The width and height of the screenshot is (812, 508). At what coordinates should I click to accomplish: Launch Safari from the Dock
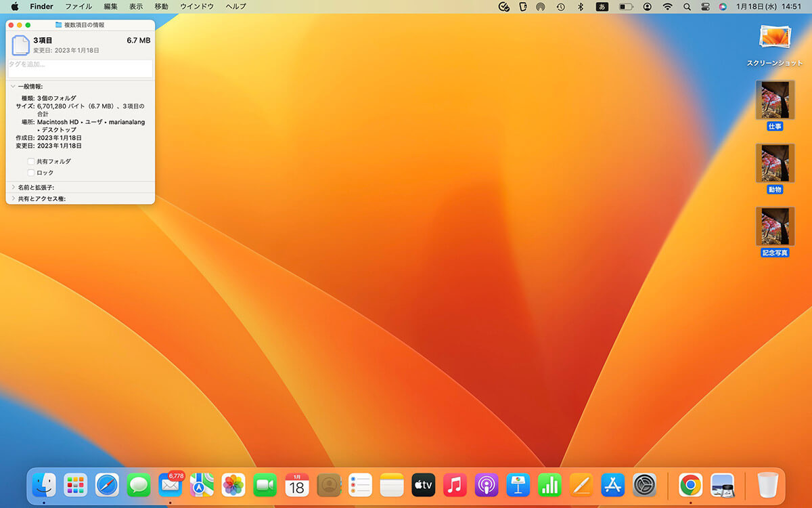pos(107,485)
